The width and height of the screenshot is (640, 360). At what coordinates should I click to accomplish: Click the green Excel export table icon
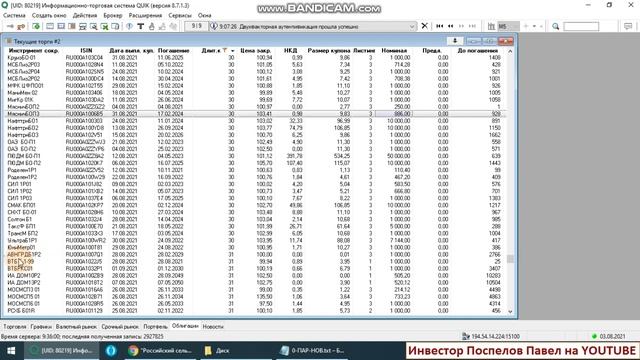(x=104, y=26)
